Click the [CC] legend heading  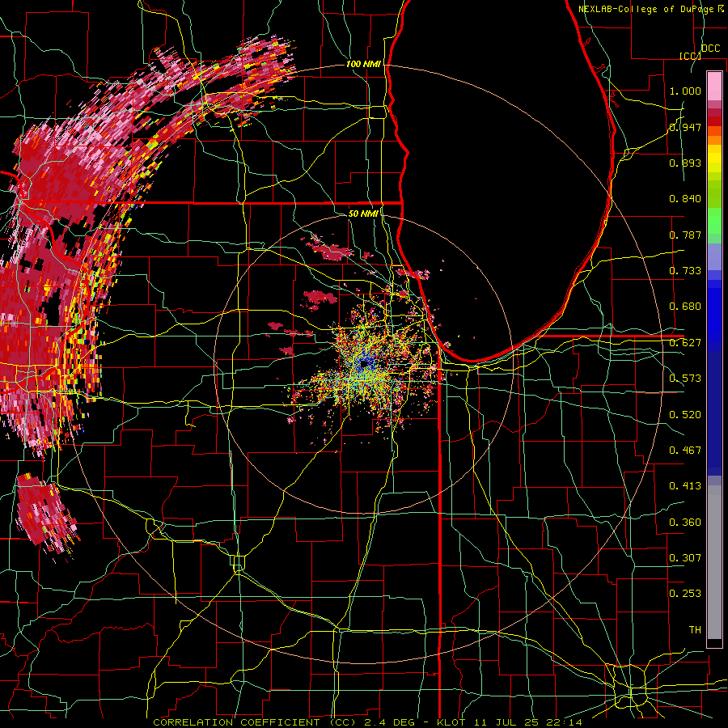click(690, 56)
